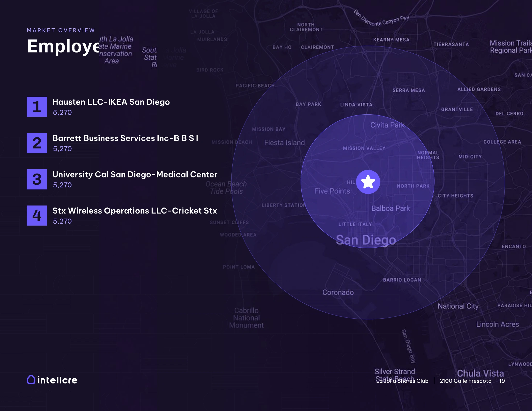Click the "Ocean Beach Tide Pools" map label

pos(226,188)
